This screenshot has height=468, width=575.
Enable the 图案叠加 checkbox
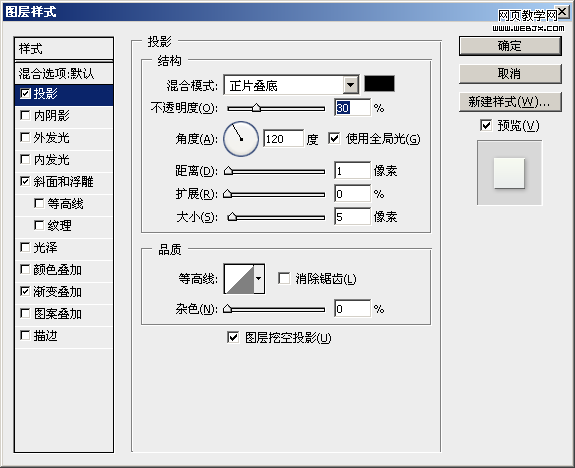[25, 314]
